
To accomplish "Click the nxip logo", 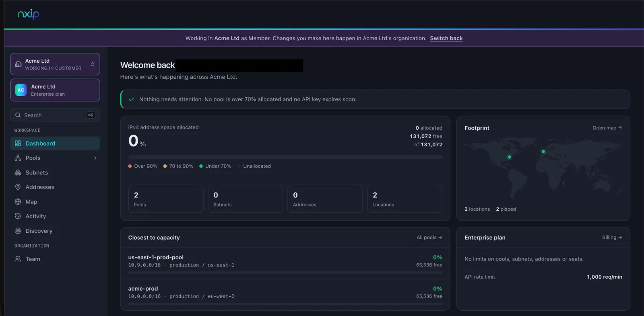I will [x=28, y=14].
